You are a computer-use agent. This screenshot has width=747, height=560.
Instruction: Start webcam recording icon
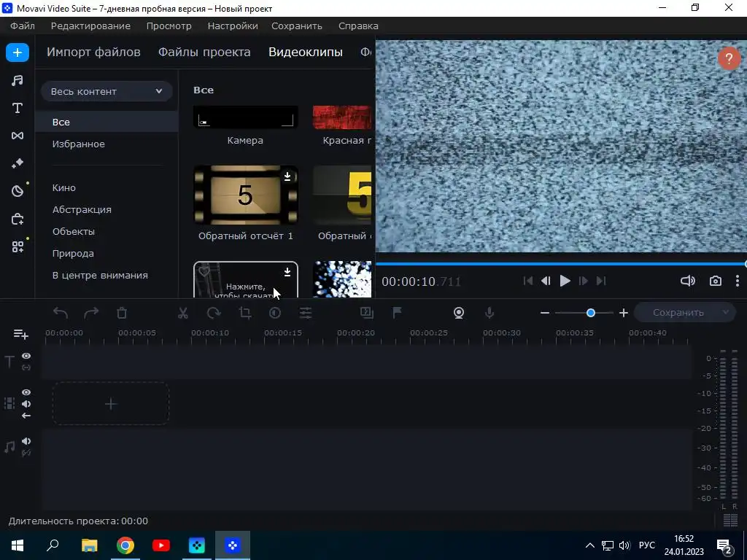[x=459, y=313]
